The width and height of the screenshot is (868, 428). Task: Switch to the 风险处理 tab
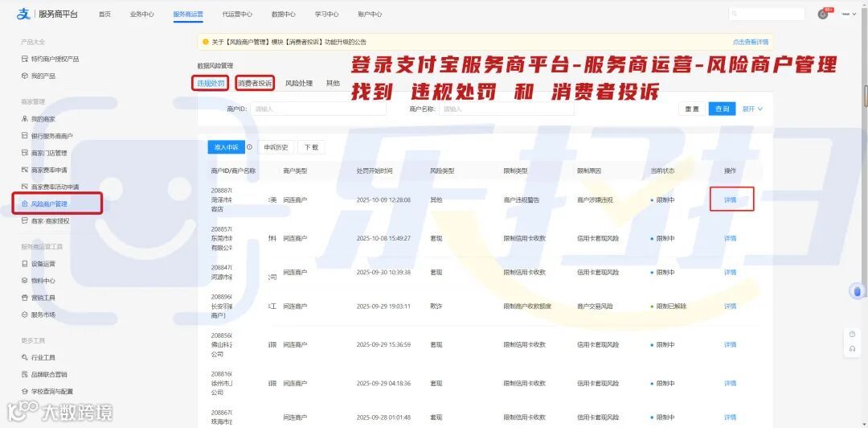pyautogui.click(x=299, y=83)
